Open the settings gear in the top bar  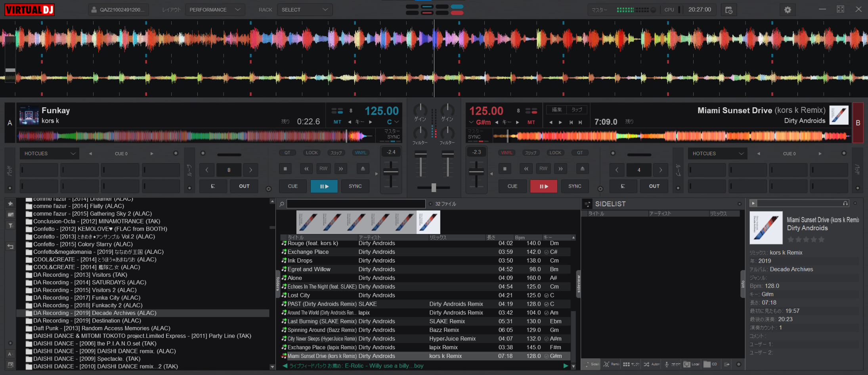coord(788,10)
